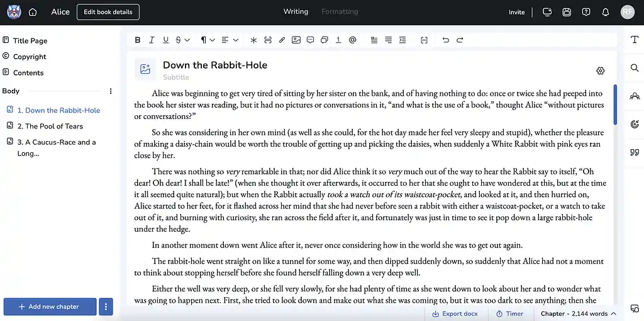The image size is (644, 321).
Task: Open search and find panel
Action: coord(635,68)
